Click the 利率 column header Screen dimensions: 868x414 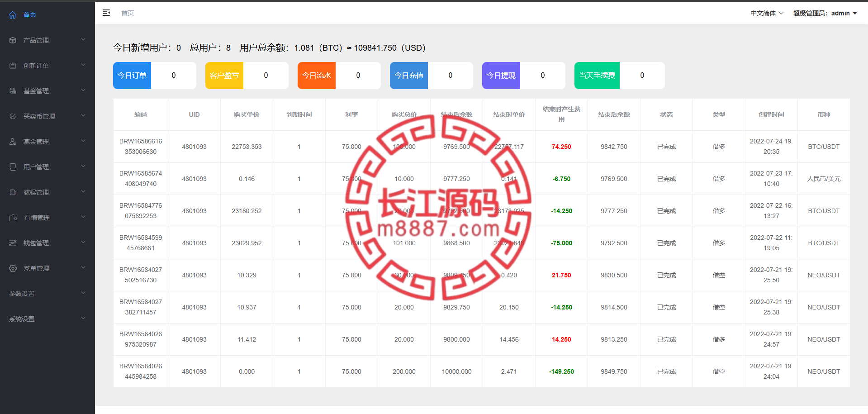352,114
